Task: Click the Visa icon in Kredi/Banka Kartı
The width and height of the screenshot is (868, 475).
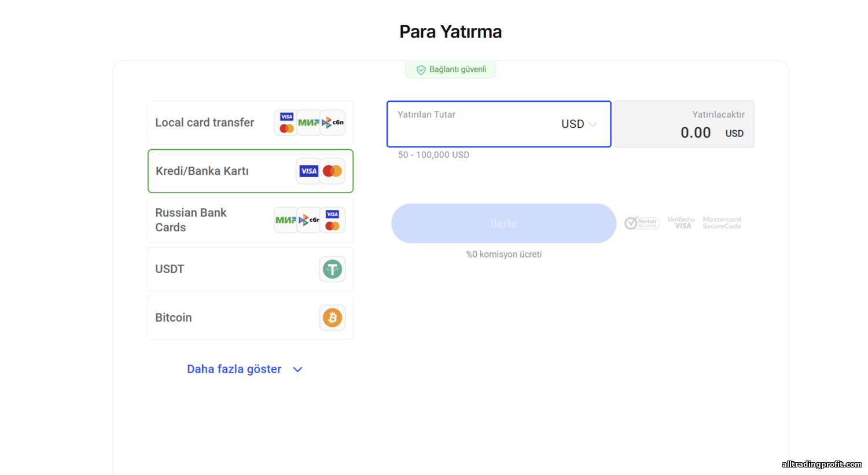Action: coord(308,171)
